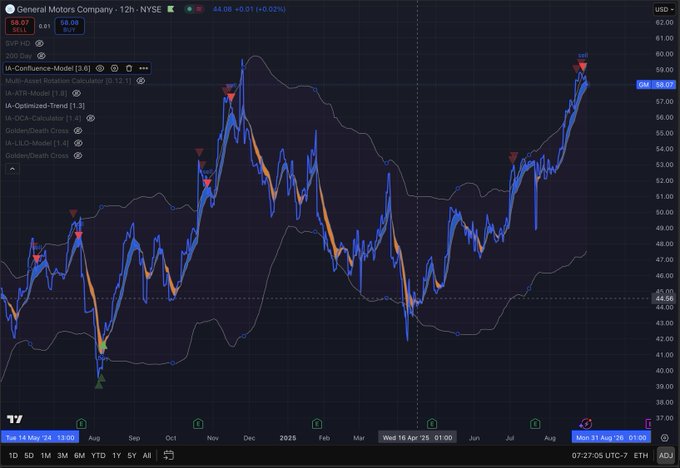Show the IA-LILO-Model indicator
Image resolution: width=680 pixels, height=468 pixels.
tap(78, 143)
